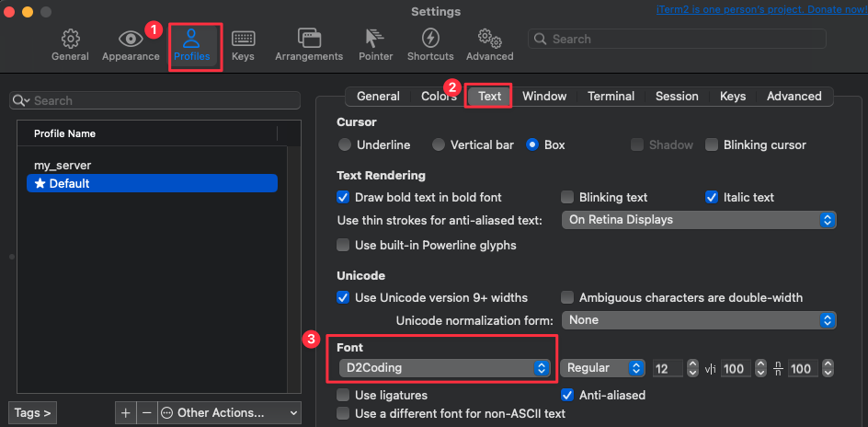Click the profile list Search field
Viewport: 868px width, 427px height.
(155, 101)
